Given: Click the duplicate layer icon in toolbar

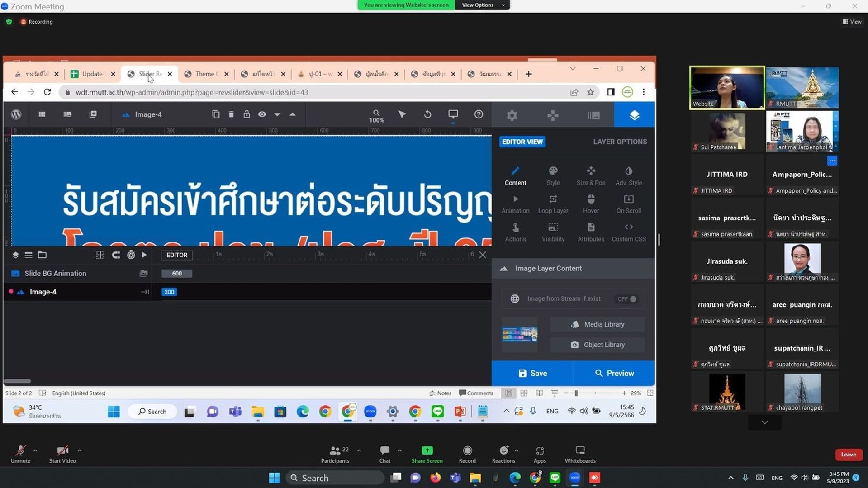Looking at the screenshot, I should point(216,114).
